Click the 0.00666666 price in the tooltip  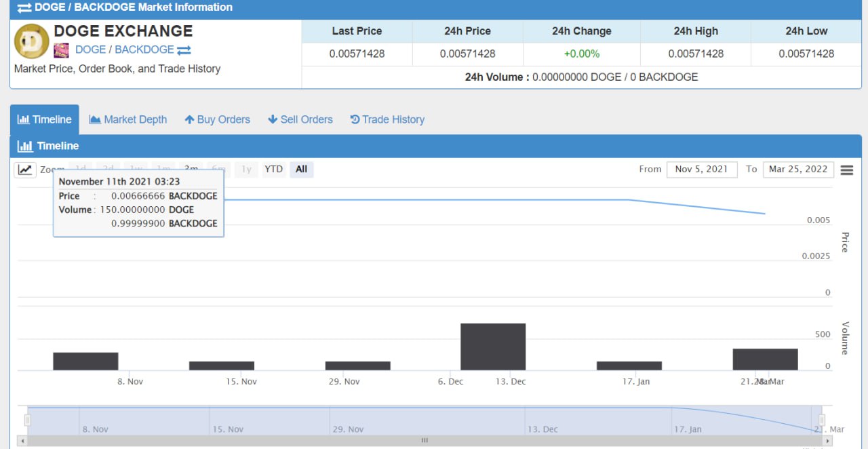point(138,196)
